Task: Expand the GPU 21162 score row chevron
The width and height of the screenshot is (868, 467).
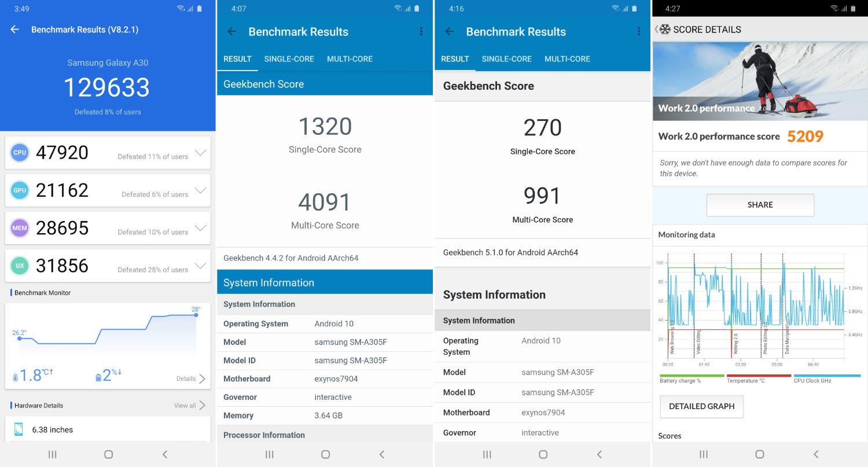Action: [x=200, y=190]
